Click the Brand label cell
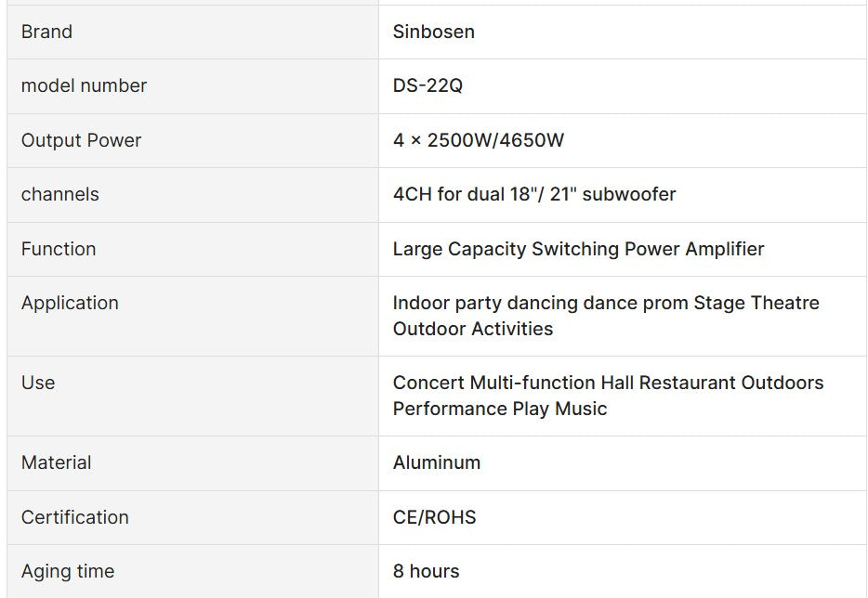The height and width of the screenshot is (598, 868). [46, 32]
